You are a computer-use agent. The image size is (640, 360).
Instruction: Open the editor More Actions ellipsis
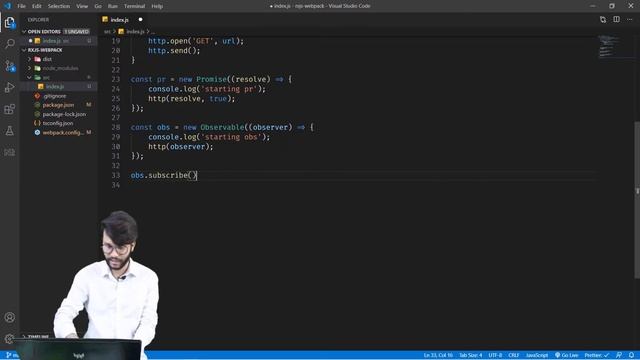630,19
